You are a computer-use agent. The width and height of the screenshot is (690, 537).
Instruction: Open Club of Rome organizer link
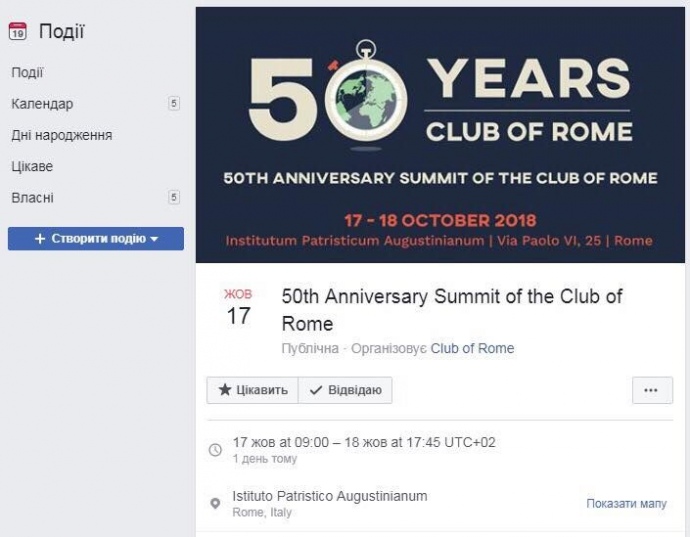coord(472,349)
